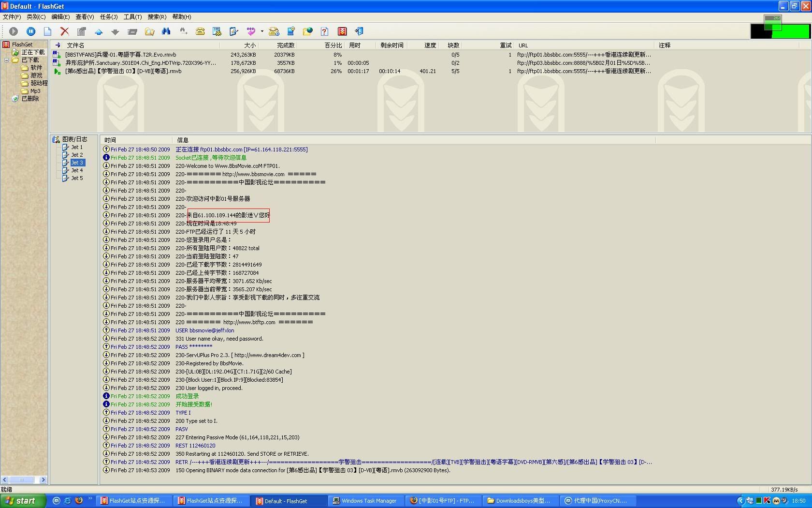The height and width of the screenshot is (508, 812).
Task: Click the blue Move Up arrow icon
Action: click(x=99, y=32)
